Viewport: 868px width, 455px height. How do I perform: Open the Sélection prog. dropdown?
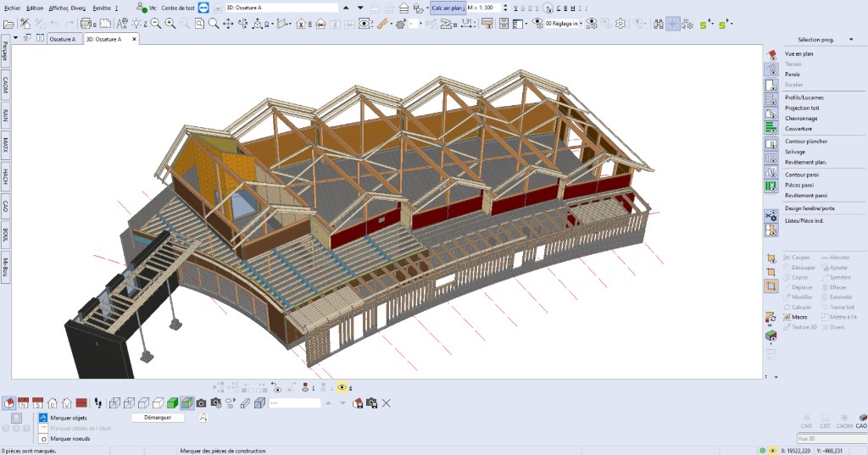[x=825, y=40]
